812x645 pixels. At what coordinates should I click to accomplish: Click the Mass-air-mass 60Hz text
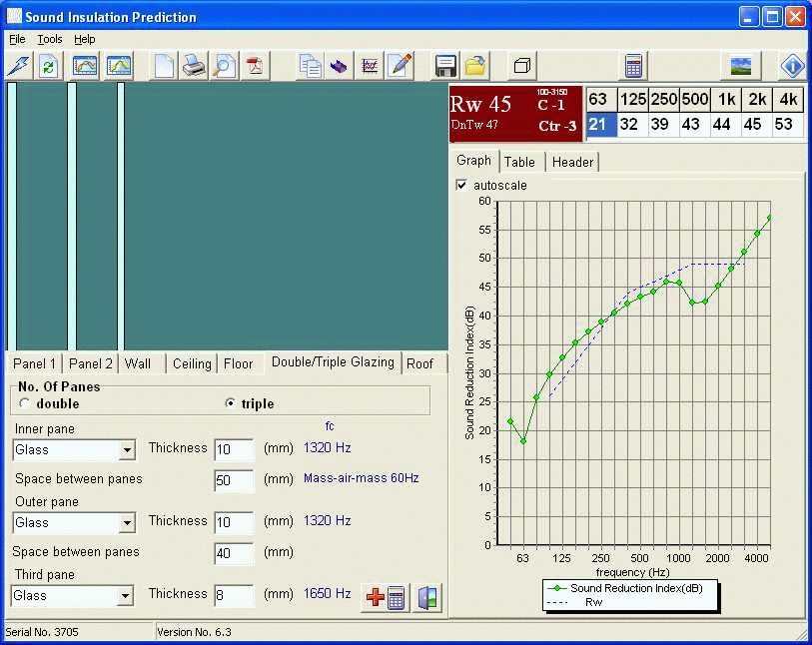coord(361,478)
